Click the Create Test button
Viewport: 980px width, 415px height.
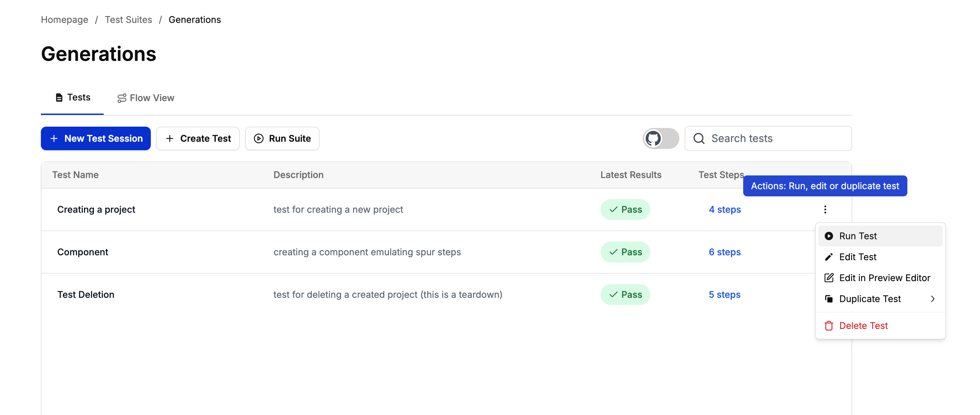tap(198, 138)
